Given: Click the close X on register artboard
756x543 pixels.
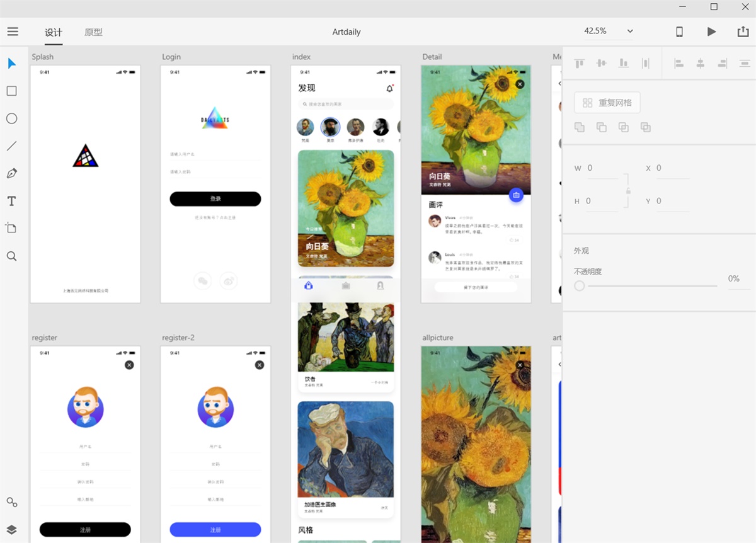Looking at the screenshot, I should click(x=129, y=365).
